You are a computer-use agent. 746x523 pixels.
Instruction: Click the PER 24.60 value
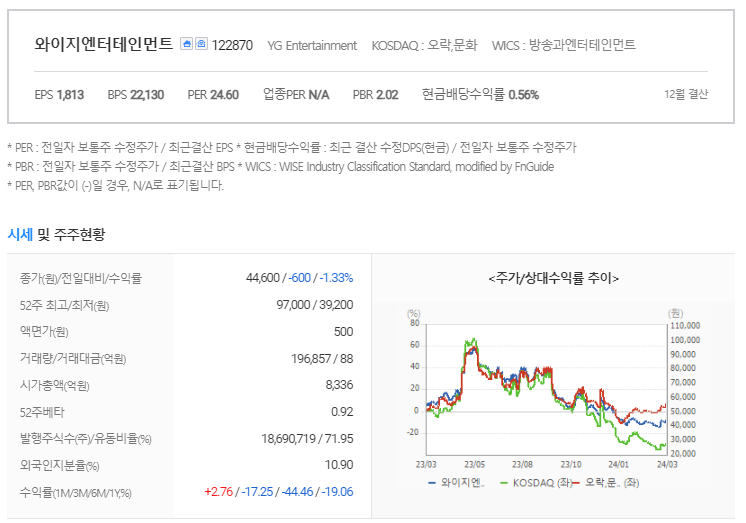[x=213, y=95]
